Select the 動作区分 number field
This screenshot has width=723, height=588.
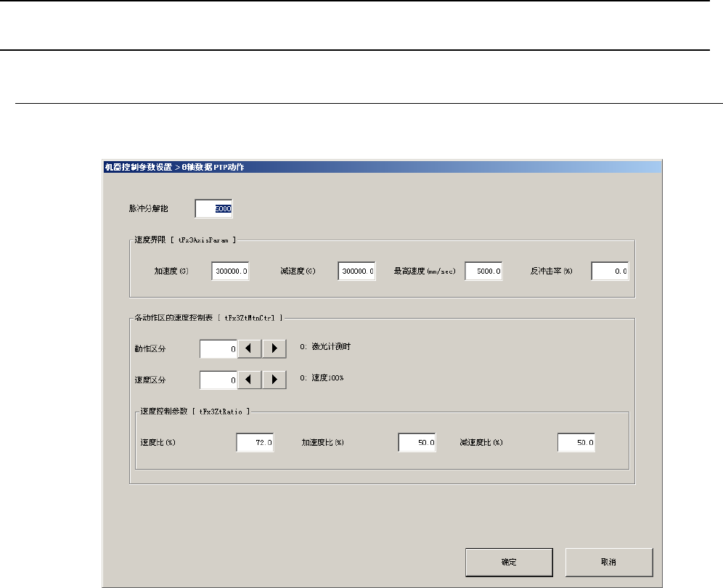tap(218, 348)
